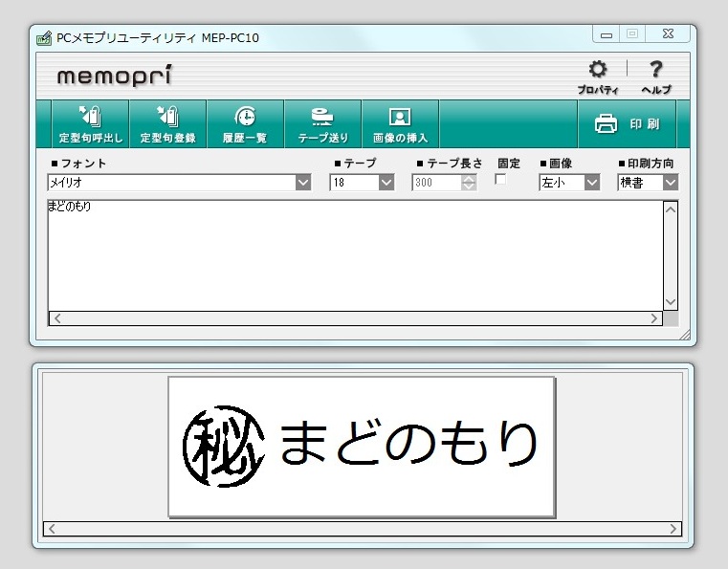Click the text editor scroll right arrow
The width and height of the screenshot is (728, 569).
coord(654,318)
